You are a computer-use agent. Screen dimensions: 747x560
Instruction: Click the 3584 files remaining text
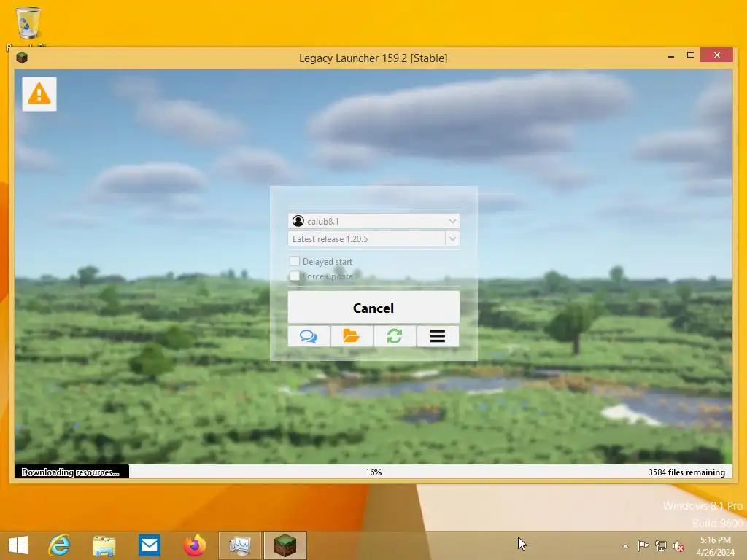coord(686,472)
